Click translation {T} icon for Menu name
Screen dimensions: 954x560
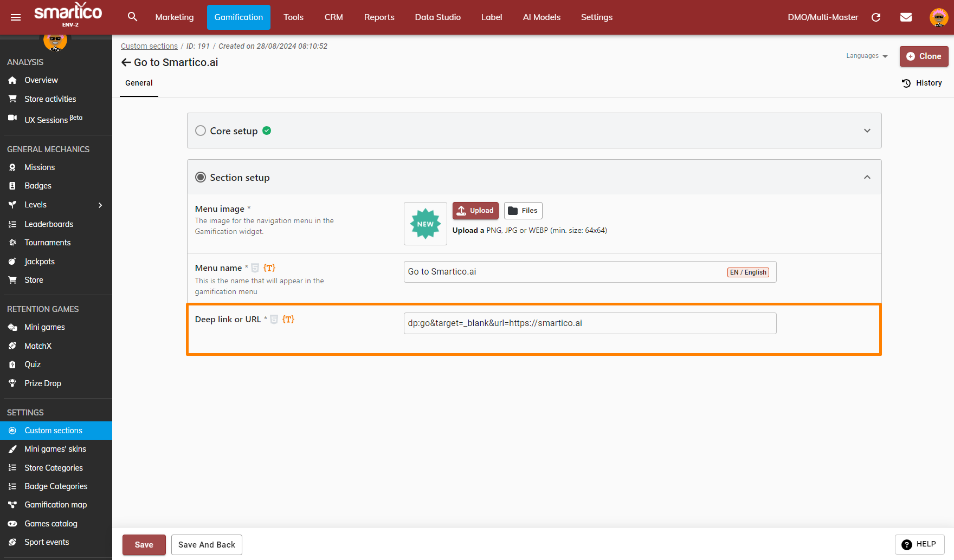tap(269, 268)
